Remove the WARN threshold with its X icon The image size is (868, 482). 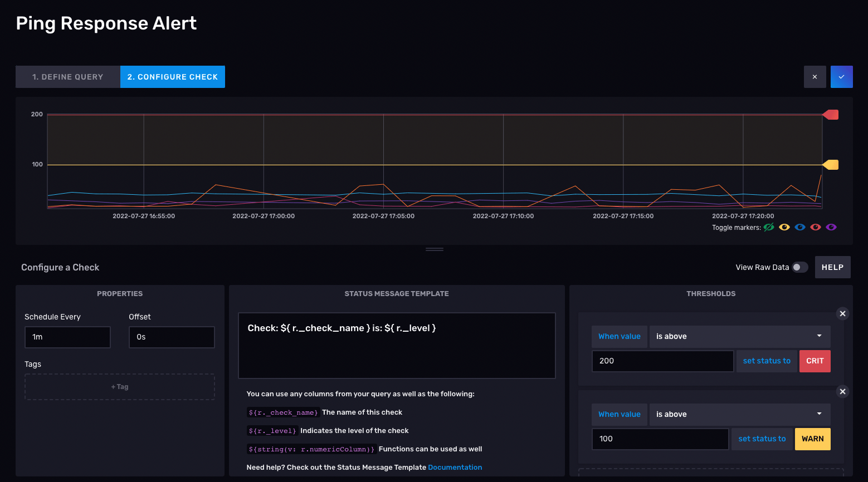coord(842,391)
